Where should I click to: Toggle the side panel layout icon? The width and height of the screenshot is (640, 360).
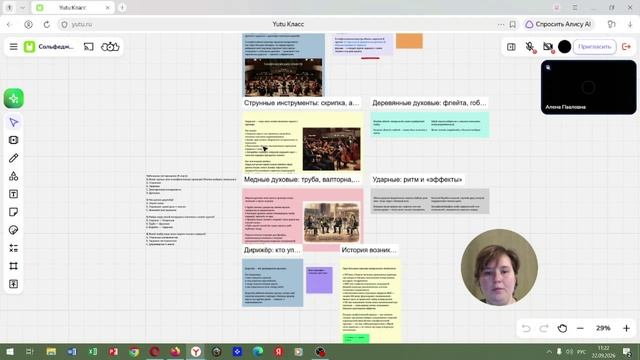511,47
